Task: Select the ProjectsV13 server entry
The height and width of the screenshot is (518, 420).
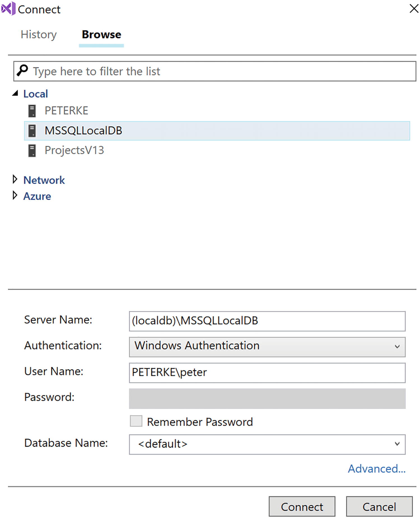Action: (74, 151)
